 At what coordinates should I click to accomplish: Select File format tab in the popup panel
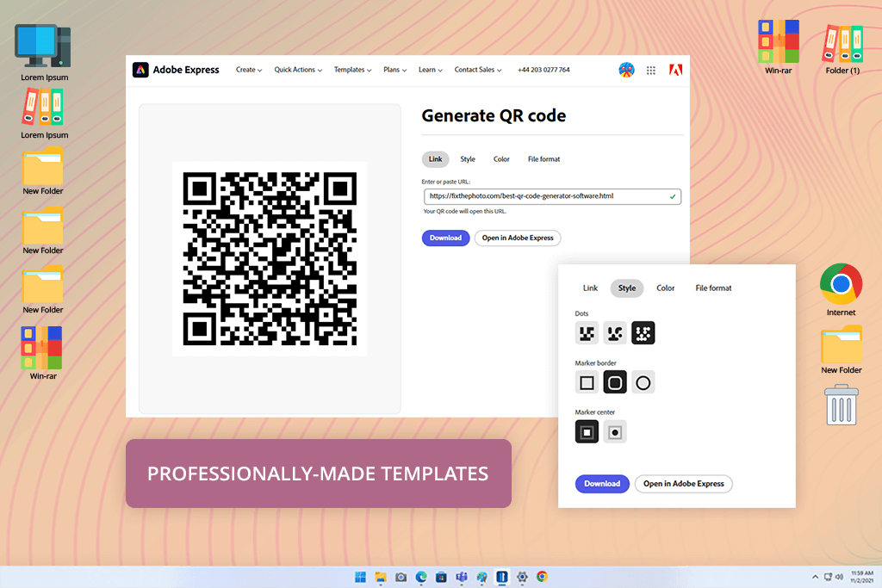(713, 288)
